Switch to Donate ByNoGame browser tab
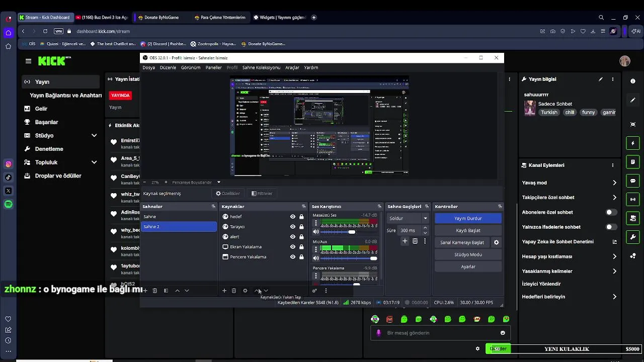644x362 pixels. point(161,18)
